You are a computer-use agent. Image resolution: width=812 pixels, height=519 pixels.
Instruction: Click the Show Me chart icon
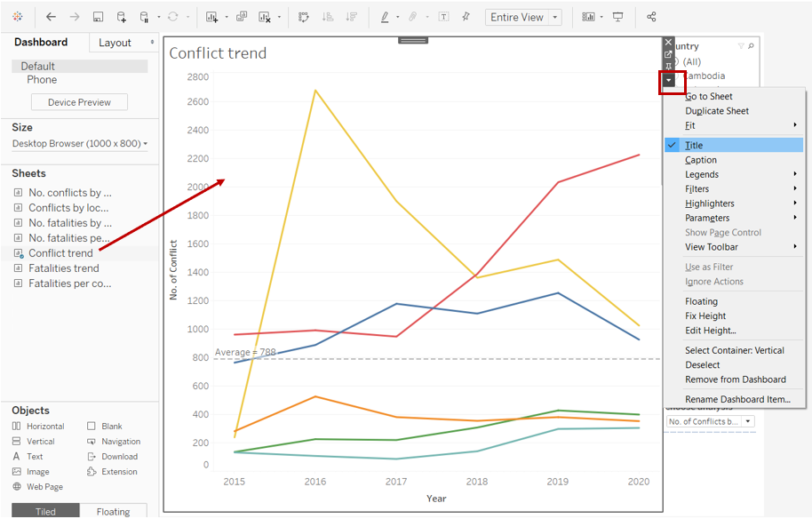(588, 17)
